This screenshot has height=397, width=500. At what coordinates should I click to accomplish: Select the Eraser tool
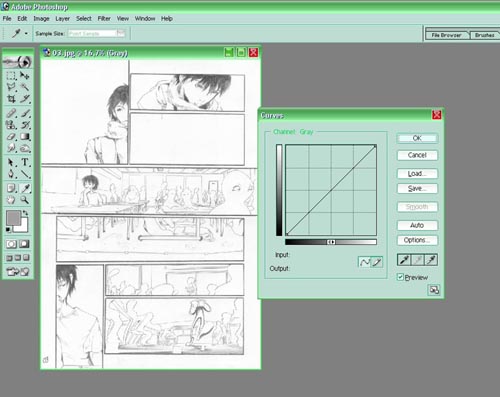pos(11,136)
